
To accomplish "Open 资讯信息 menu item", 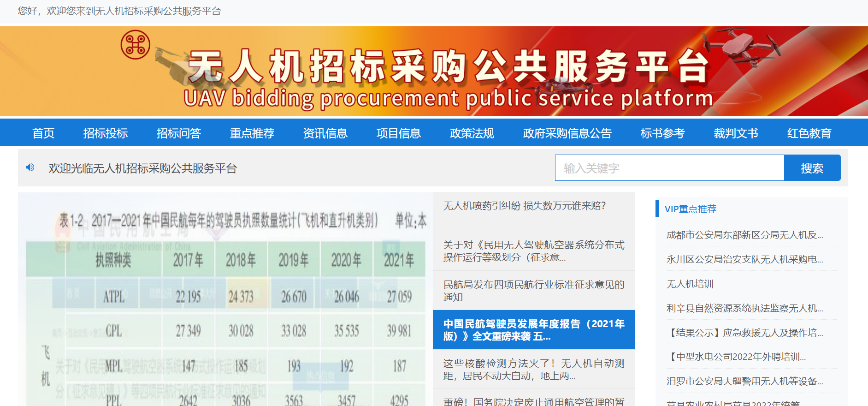I will click(x=325, y=133).
